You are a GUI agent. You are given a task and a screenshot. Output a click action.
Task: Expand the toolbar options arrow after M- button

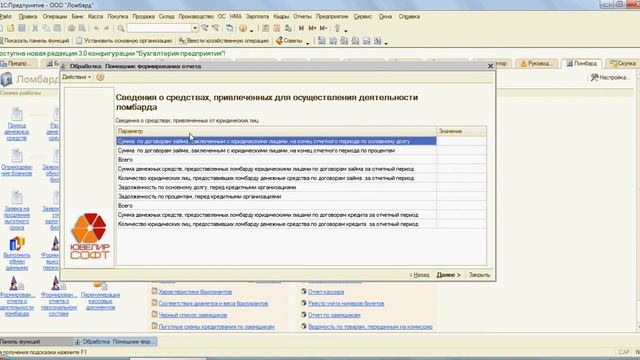(x=346, y=30)
